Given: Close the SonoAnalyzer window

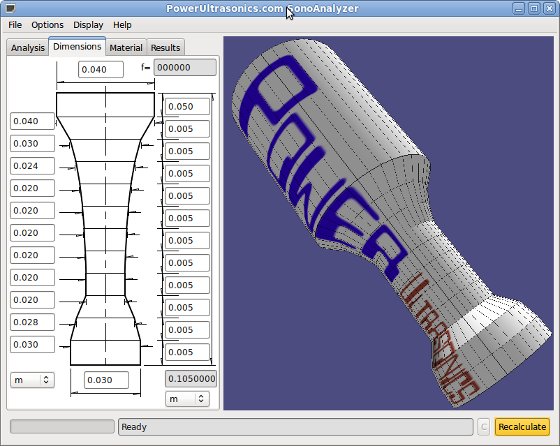Looking at the screenshot, I should 549,8.
